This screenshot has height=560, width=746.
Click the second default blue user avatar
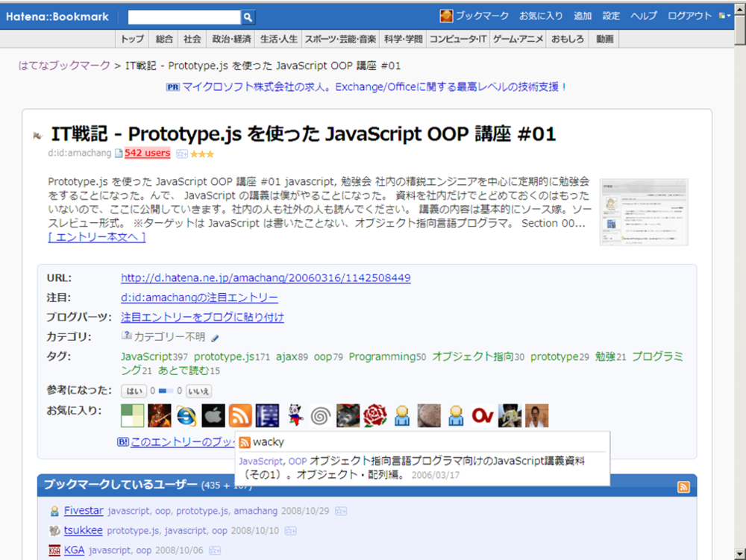[x=456, y=415]
